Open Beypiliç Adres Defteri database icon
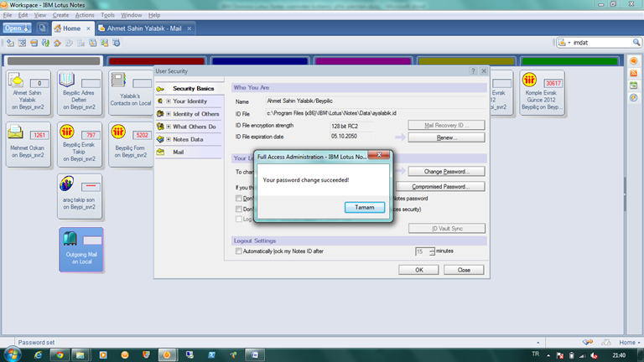The width and height of the screenshot is (644, 362). coord(80,92)
